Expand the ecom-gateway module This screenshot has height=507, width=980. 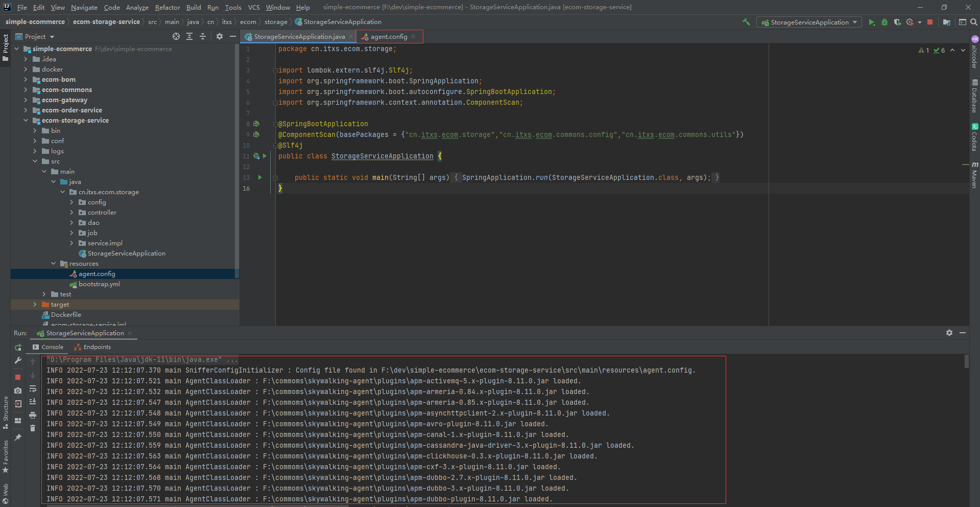point(26,100)
